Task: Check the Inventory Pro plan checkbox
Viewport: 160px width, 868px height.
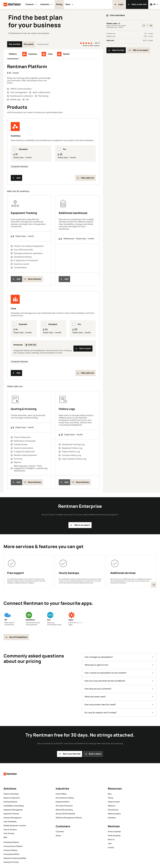Action: (59, 149)
